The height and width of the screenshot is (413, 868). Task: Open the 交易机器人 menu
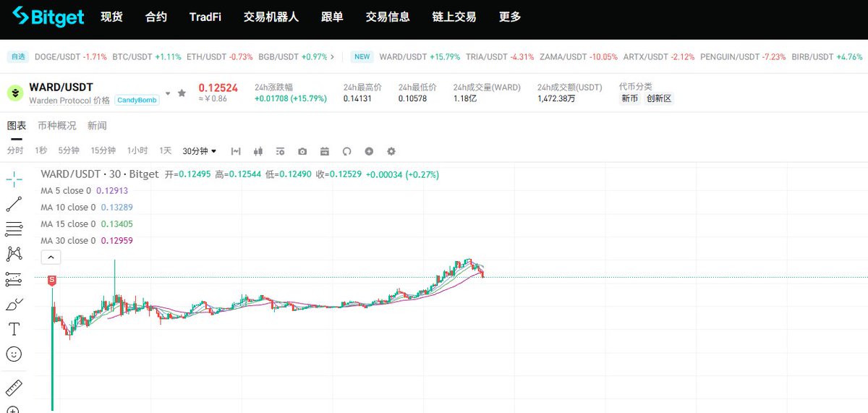coord(271,17)
